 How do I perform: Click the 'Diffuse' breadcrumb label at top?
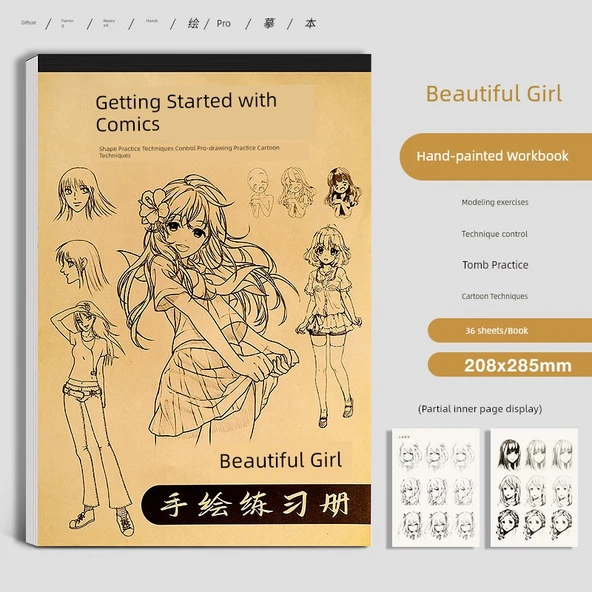(28, 23)
